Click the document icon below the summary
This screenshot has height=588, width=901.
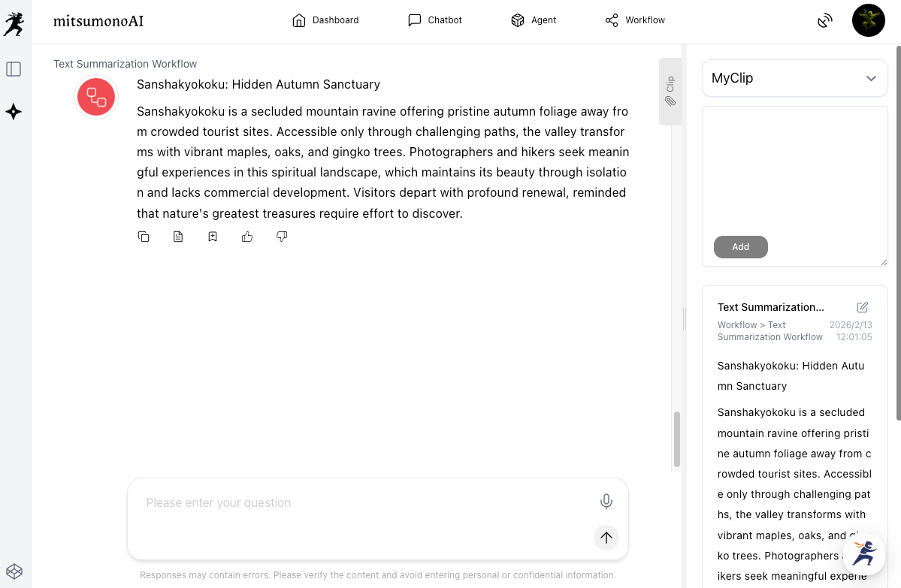click(178, 237)
